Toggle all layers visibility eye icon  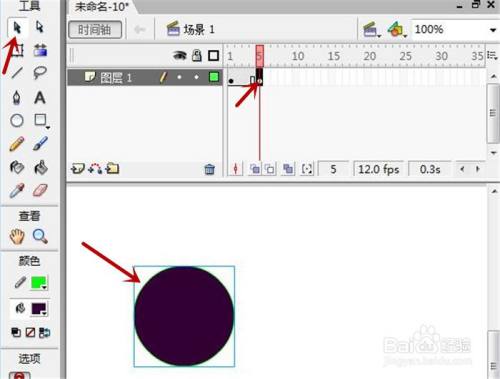180,55
